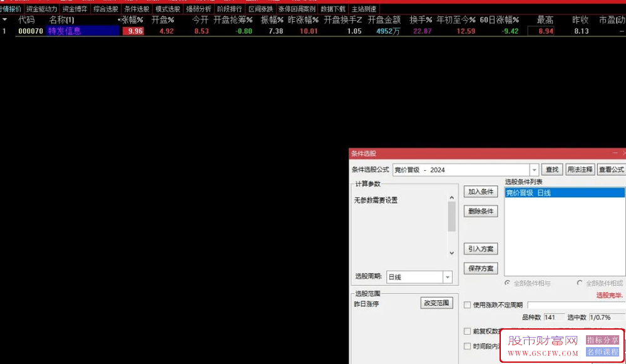
Task: Click the parameter list scroll-down arrow
Action: click(451, 253)
